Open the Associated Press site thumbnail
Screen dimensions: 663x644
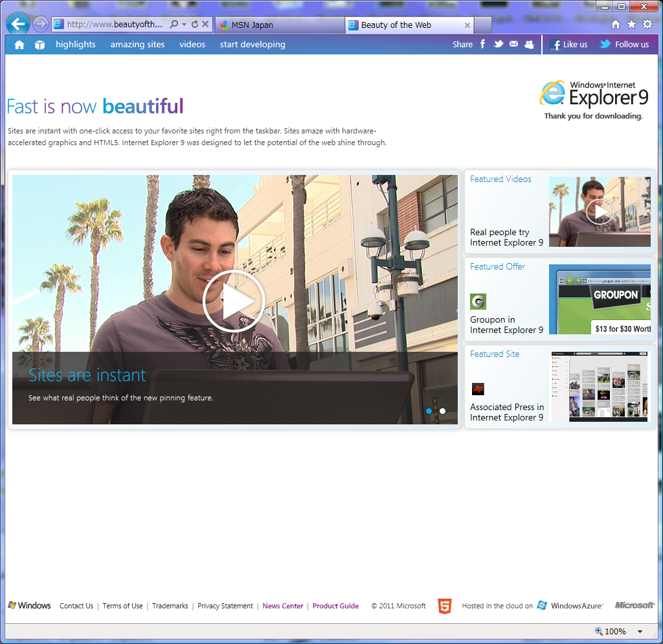tap(600, 387)
